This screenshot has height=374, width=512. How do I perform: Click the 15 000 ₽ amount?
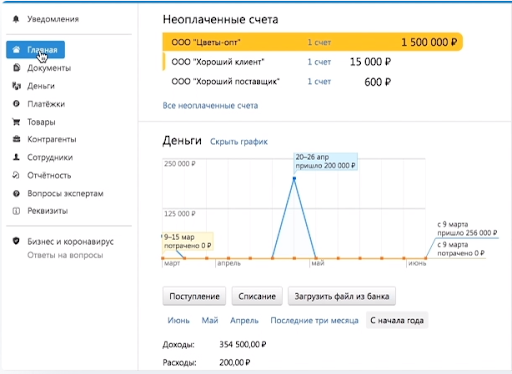click(x=370, y=62)
